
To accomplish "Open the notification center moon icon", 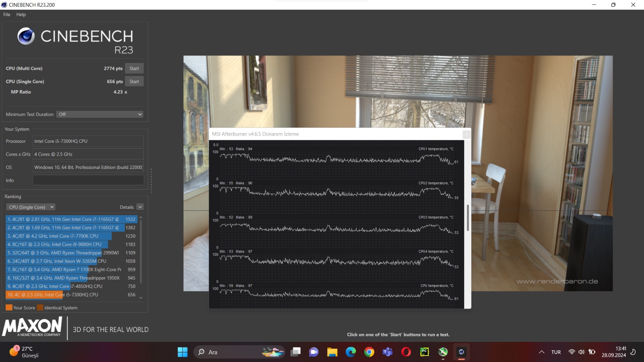I will (x=633, y=352).
